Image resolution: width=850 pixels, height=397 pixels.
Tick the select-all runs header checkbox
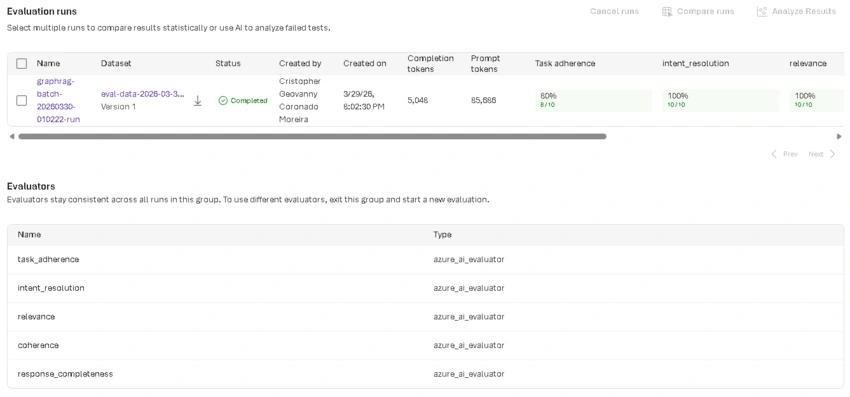point(22,64)
